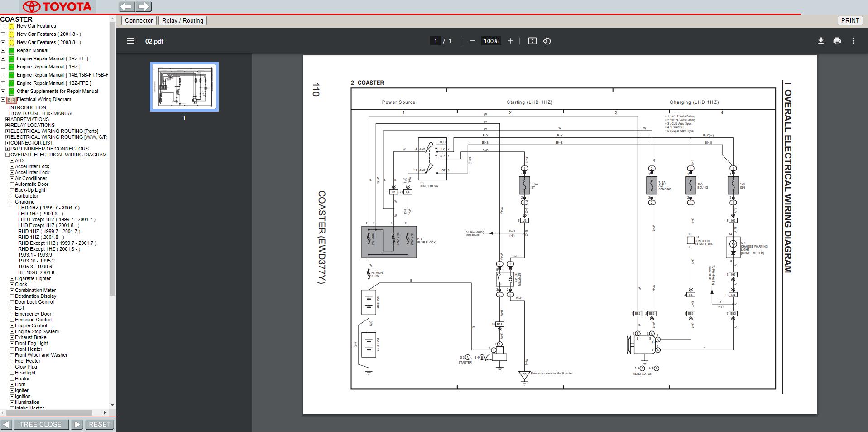The image size is (868, 432).
Task: Click the tree scroll down arrow
Action: tap(112, 405)
